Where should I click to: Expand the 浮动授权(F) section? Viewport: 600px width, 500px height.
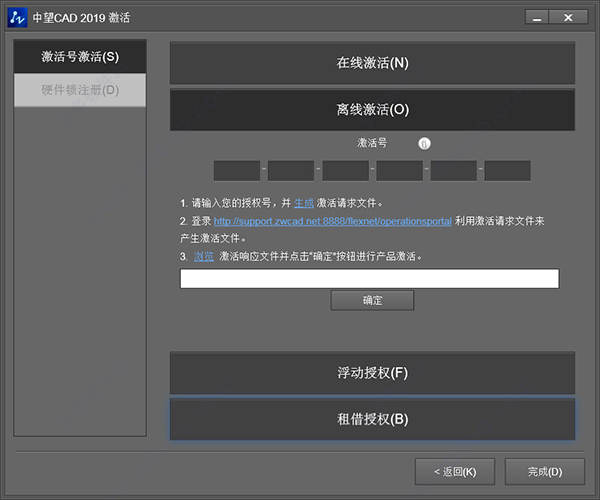[x=372, y=373]
